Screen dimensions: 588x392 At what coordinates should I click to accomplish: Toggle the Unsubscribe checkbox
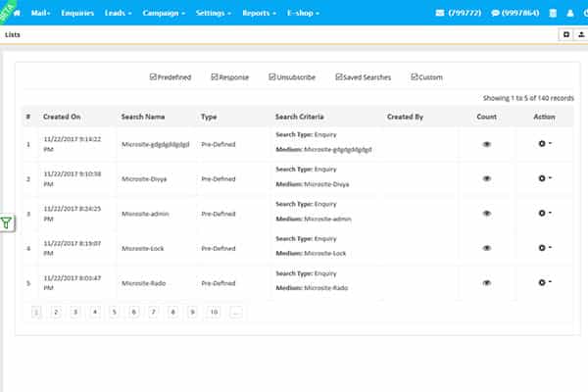[272, 76]
